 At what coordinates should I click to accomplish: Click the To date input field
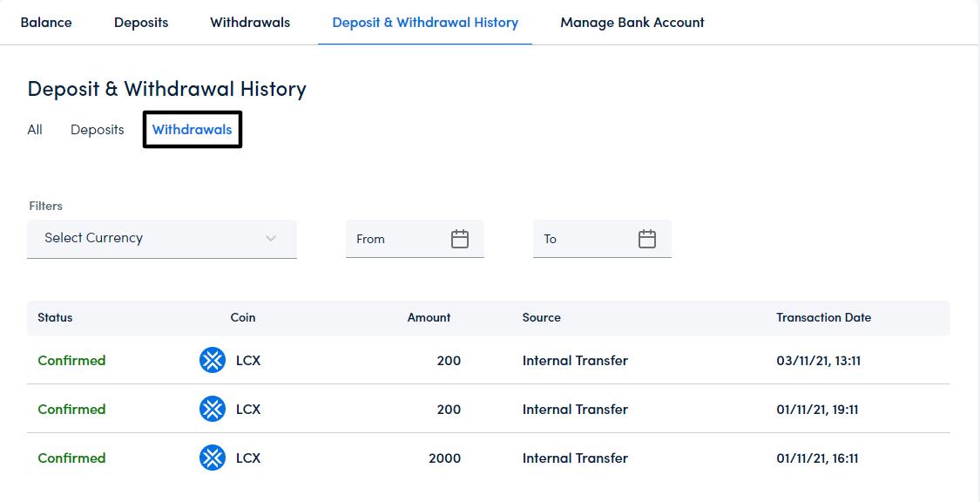click(x=584, y=239)
